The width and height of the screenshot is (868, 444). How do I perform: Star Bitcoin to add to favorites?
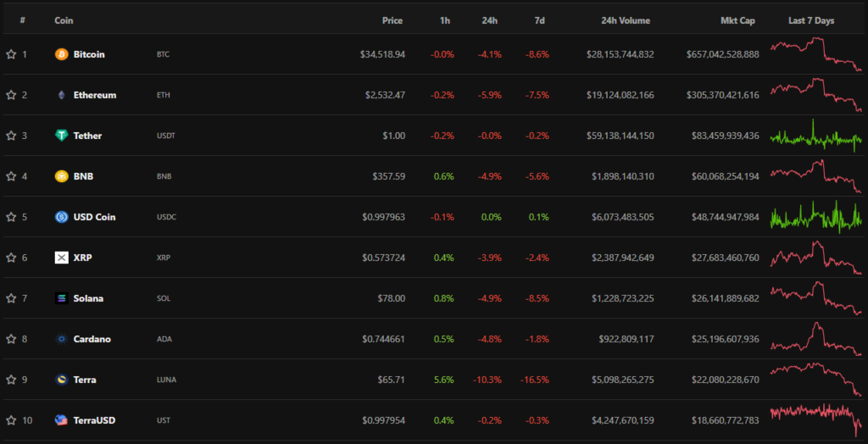(11, 54)
